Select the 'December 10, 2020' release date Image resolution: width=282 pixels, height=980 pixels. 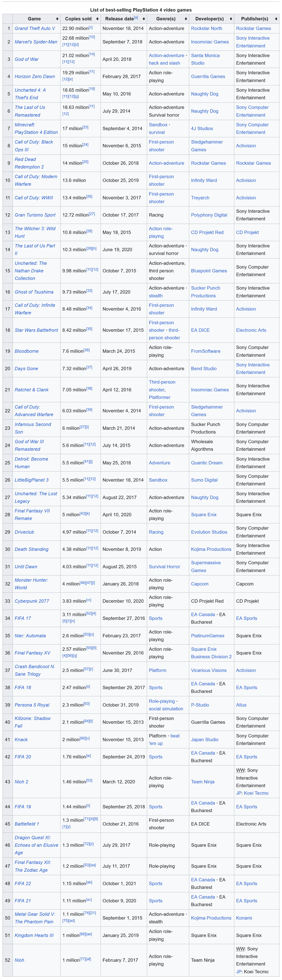click(x=123, y=601)
